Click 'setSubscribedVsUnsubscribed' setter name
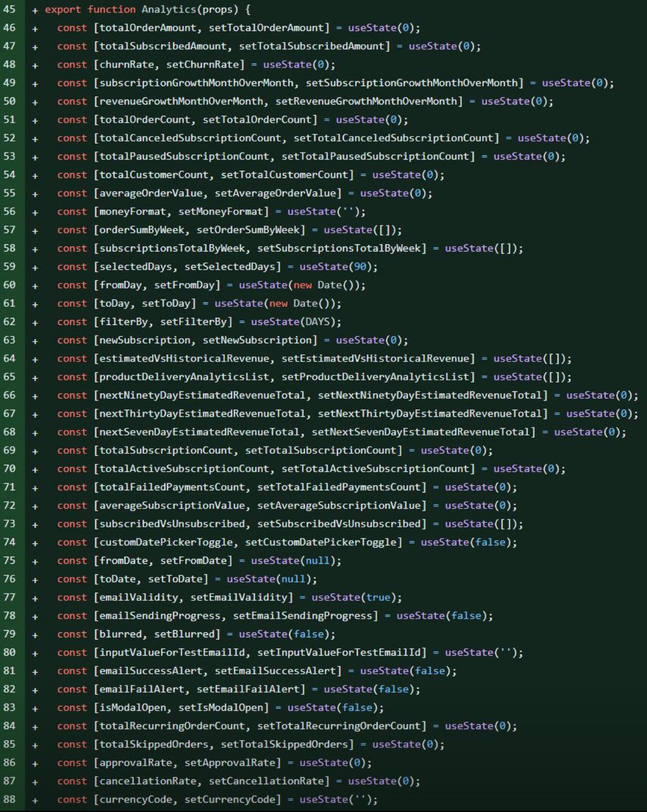The width and height of the screenshot is (647, 812). pos(339,523)
